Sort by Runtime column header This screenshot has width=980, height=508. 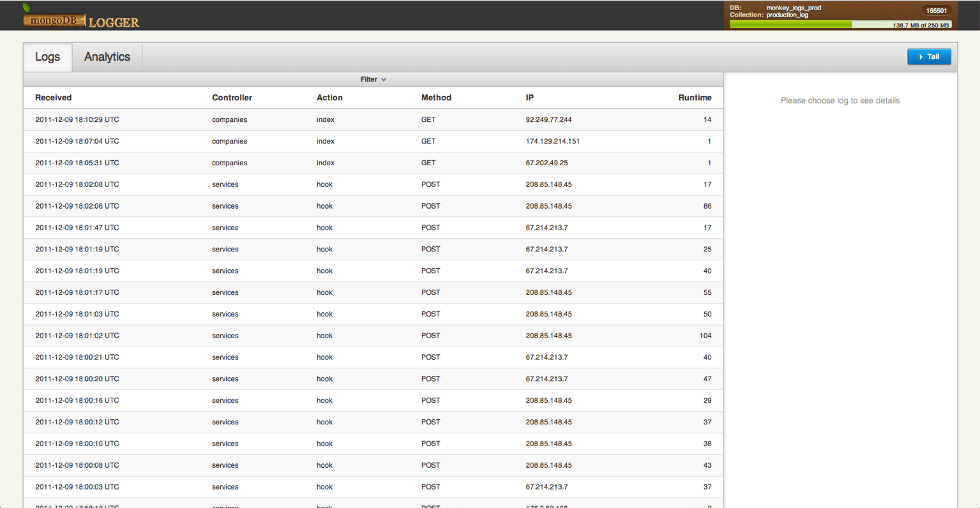[695, 98]
